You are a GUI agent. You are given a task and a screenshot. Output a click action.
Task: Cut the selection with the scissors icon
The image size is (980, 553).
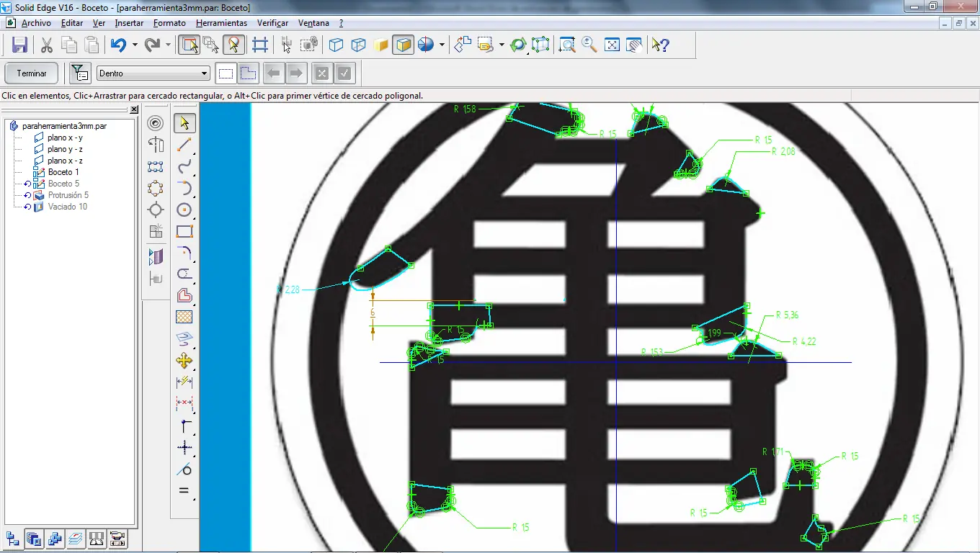pyautogui.click(x=47, y=45)
